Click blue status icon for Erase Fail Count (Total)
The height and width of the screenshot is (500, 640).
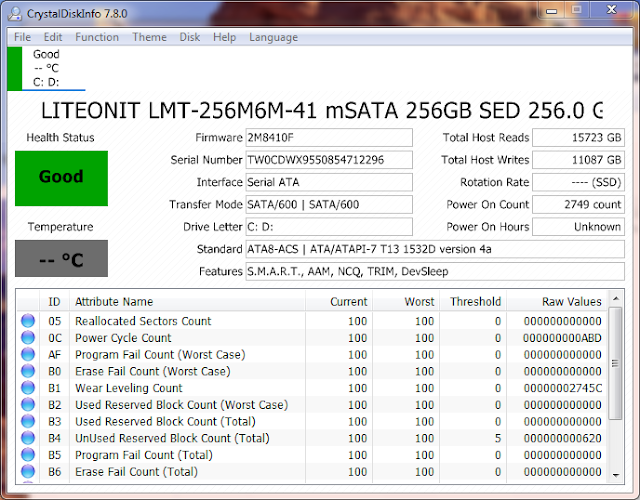(x=28, y=471)
